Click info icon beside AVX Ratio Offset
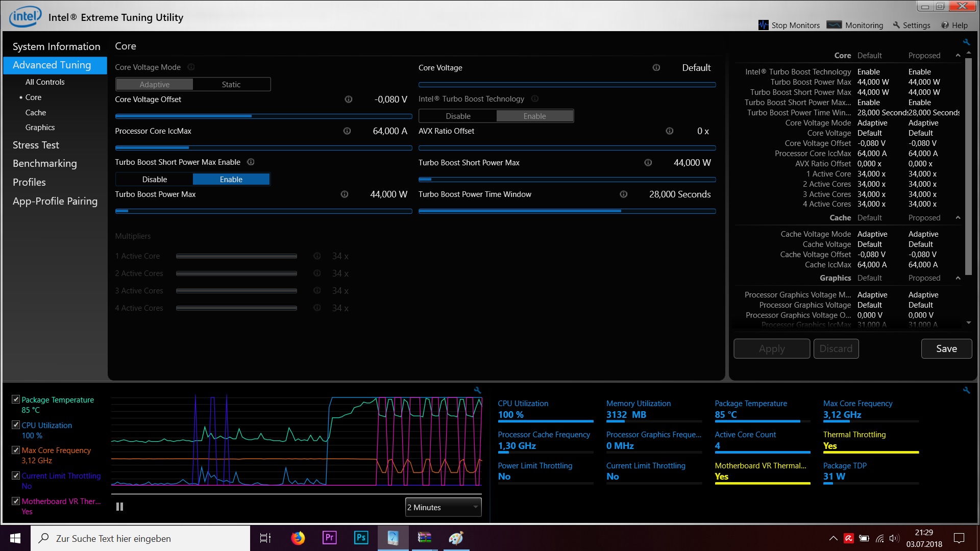Screen dimensions: 980x551 pyautogui.click(x=669, y=131)
